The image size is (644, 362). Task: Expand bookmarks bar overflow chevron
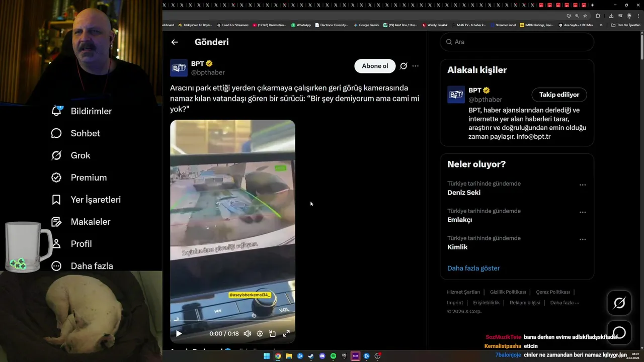tap(601, 25)
